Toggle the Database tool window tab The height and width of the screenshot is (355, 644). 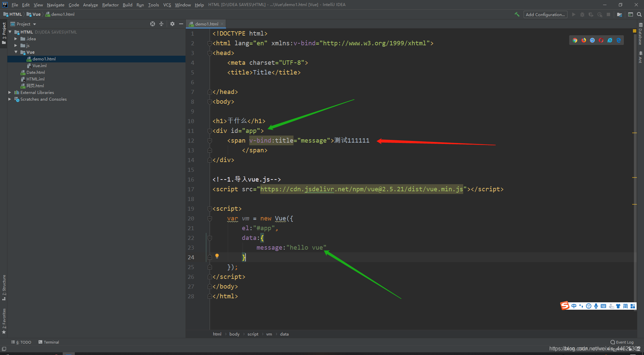pyautogui.click(x=640, y=34)
